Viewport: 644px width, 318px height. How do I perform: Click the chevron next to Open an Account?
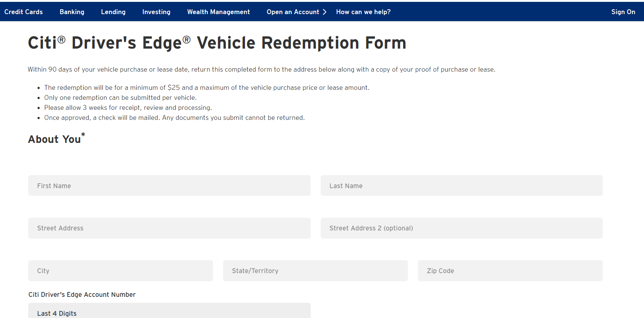click(324, 12)
